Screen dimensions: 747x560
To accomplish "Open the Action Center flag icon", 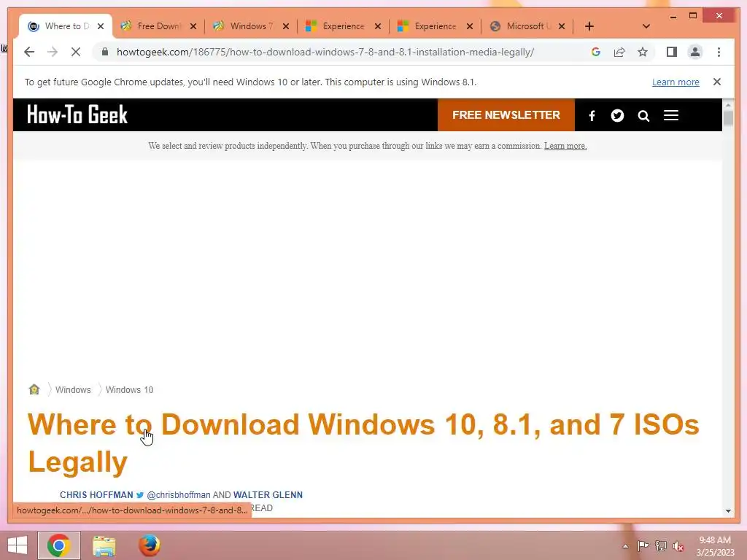I will point(643,545).
